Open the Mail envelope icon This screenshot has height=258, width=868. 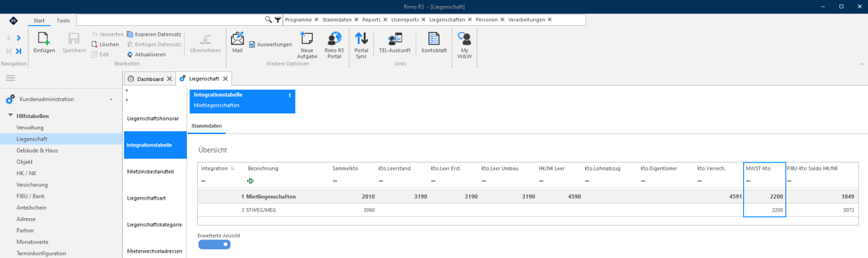click(x=237, y=38)
